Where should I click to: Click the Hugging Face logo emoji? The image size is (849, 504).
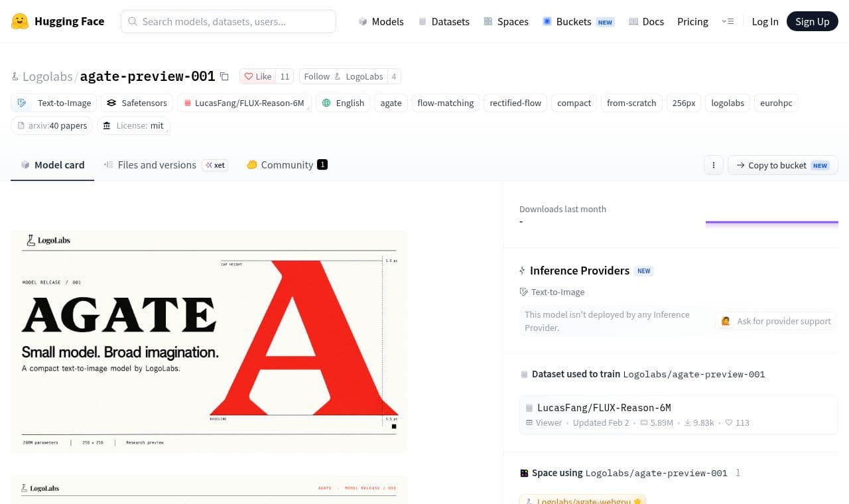[20, 21]
